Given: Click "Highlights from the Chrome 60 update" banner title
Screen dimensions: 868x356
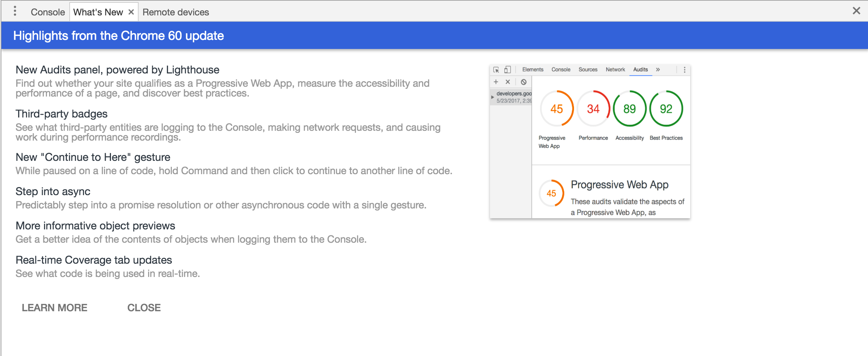Looking at the screenshot, I should [x=119, y=36].
